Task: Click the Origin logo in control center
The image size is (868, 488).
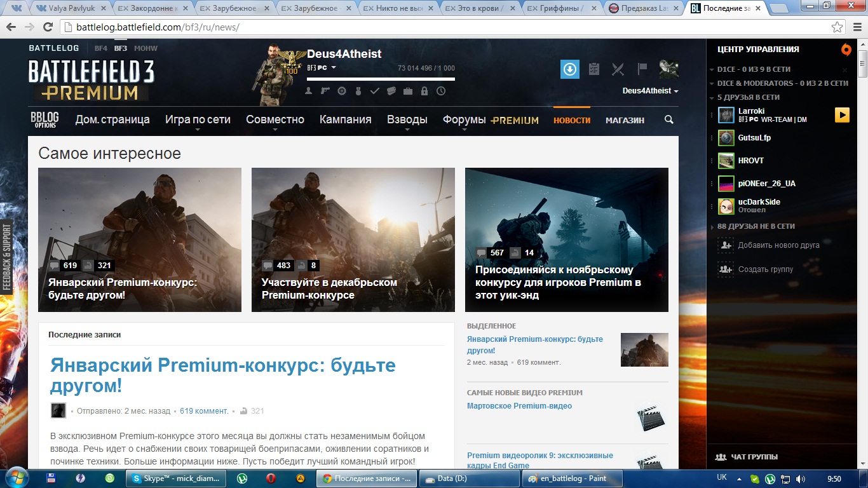Action: [846, 50]
